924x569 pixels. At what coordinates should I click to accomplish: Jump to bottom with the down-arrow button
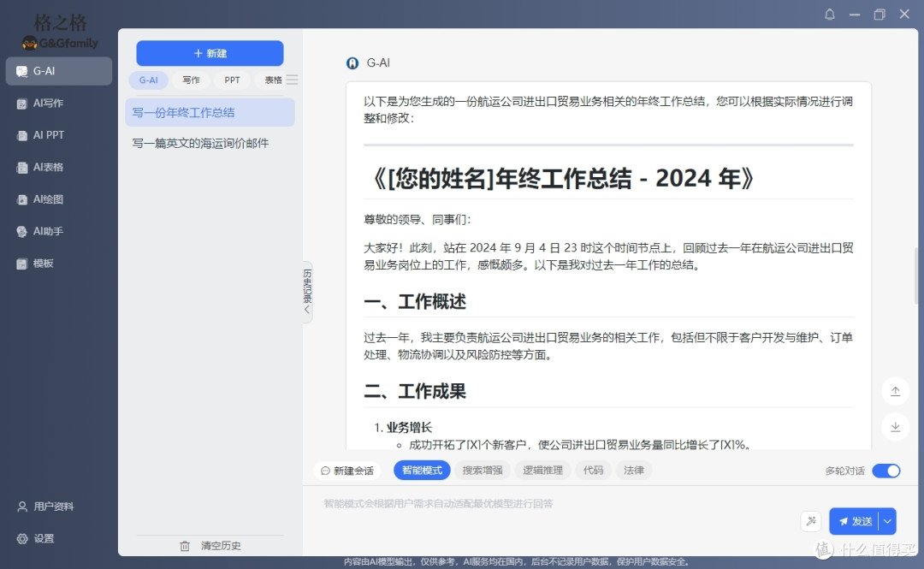pos(895,427)
